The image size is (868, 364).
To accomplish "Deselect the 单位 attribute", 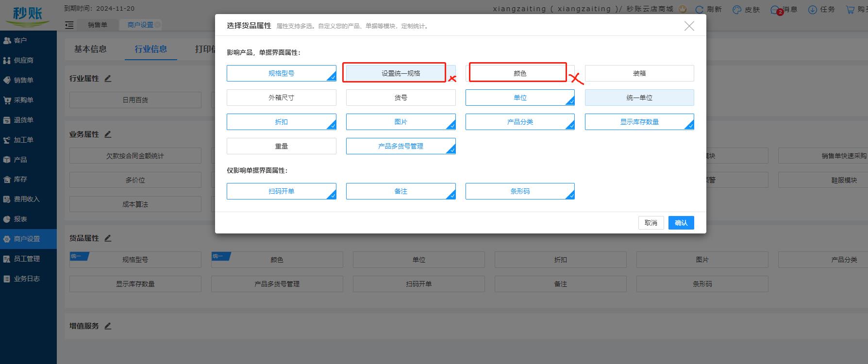I will pyautogui.click(x=520, y=98).
